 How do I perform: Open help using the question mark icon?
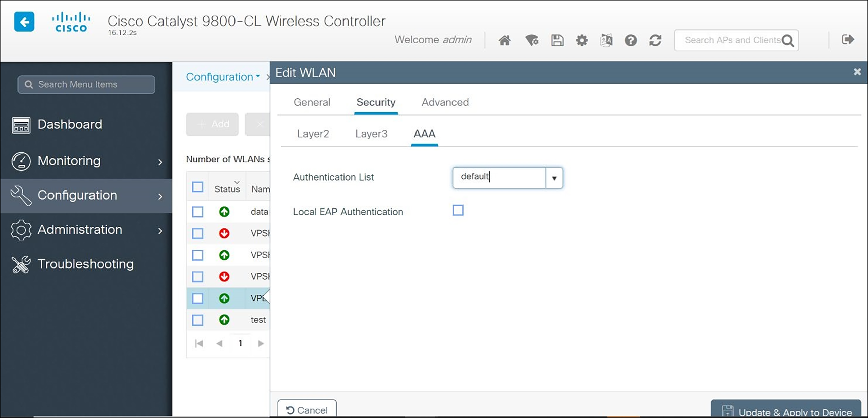(631, 40)
